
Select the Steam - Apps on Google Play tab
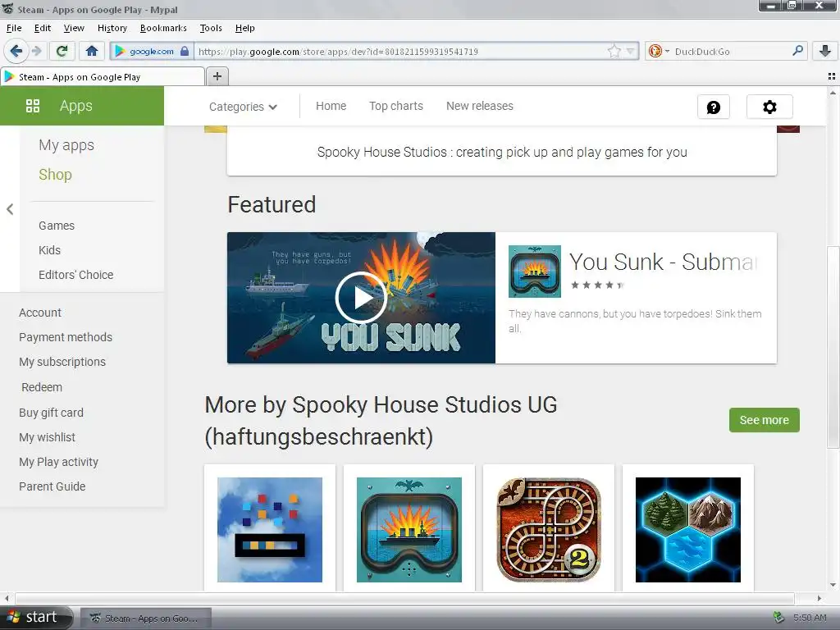(x=103, y=76)
